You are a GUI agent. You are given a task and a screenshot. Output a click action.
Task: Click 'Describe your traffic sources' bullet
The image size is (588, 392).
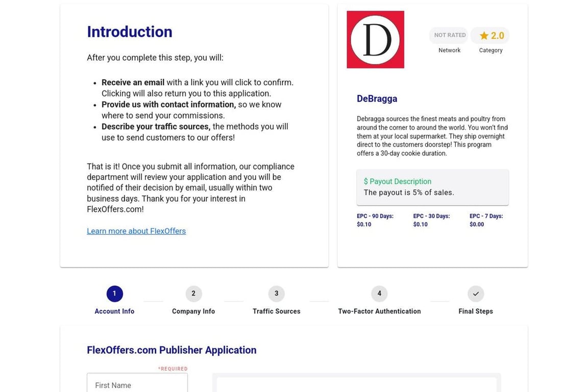(156, 127)
